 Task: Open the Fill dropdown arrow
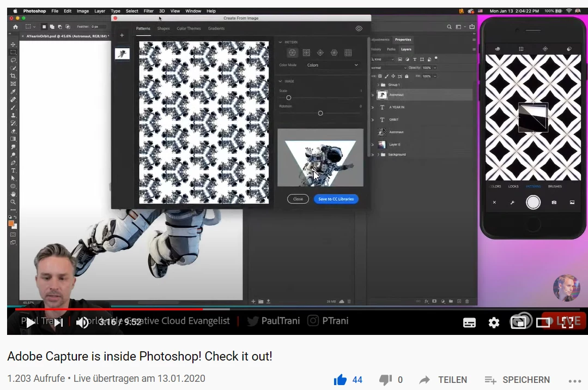pos(435,76)
